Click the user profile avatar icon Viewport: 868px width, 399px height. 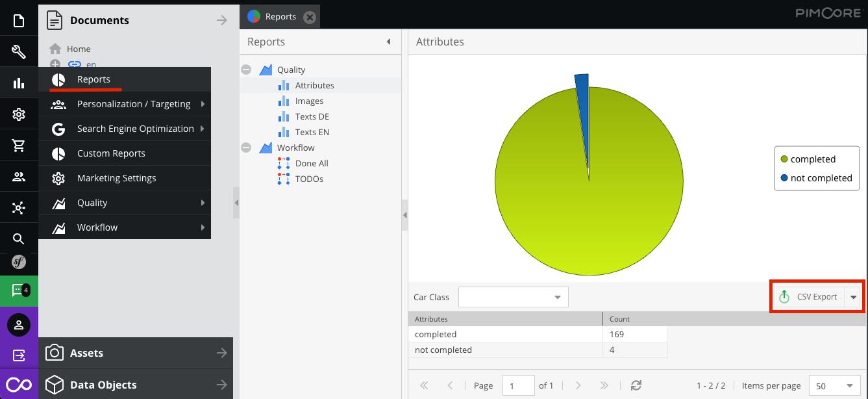click(x=19, y=324)
